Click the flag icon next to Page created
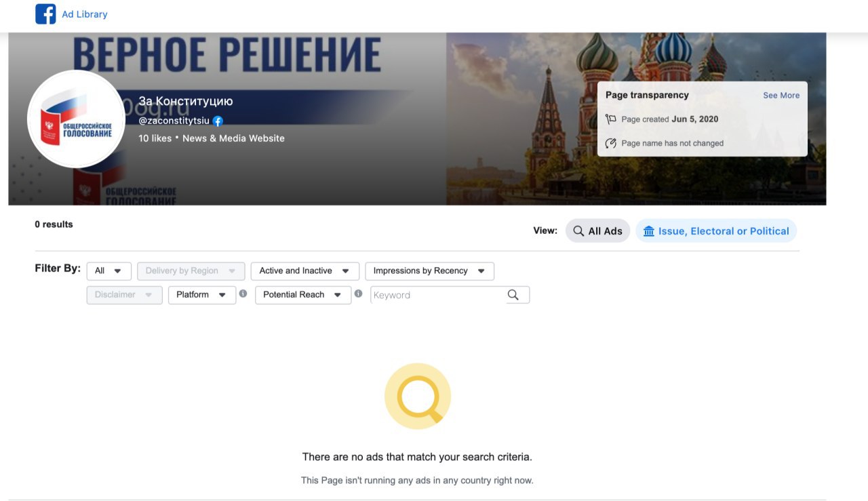Viewport: 868px width, 501px height. pyautogui.click(x=611, y=119)
